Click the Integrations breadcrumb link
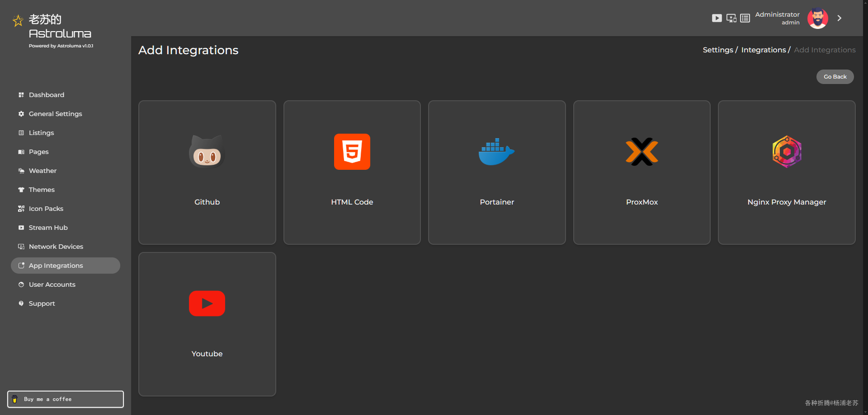This screenshot has width=868, height=415. coord(764,50)
